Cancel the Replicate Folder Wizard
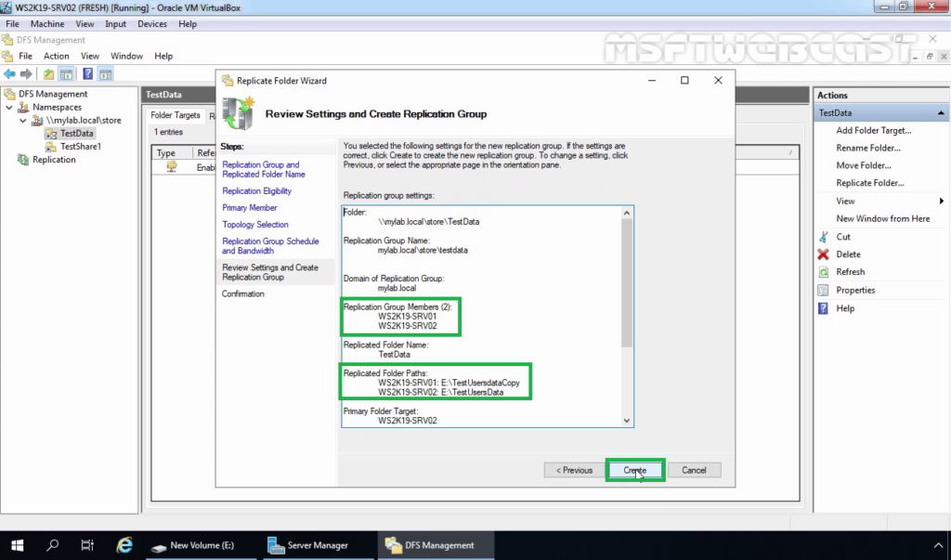This screenshot has width=951, height=560. pyautogui.click(x=694, y=470)
